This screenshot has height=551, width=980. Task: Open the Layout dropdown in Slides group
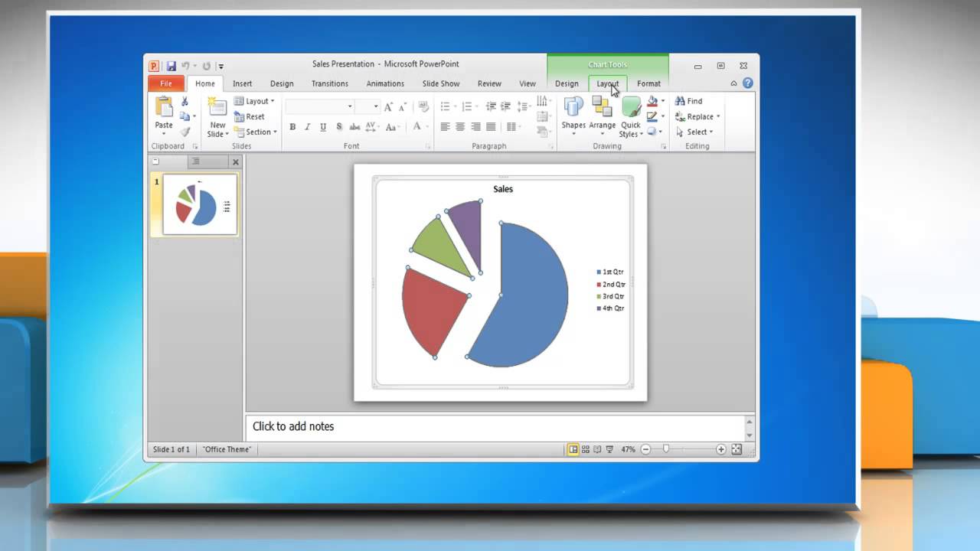pyautogui.click(x=254, y=101)
